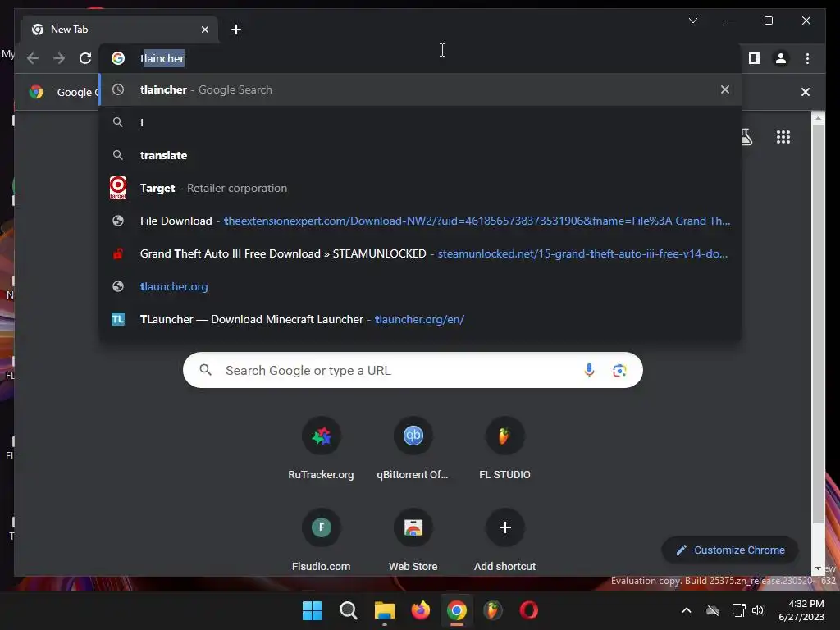The image size is (840, 630).
Task: Launch FL Studio from the taskbar
Action: coord(493,610)
